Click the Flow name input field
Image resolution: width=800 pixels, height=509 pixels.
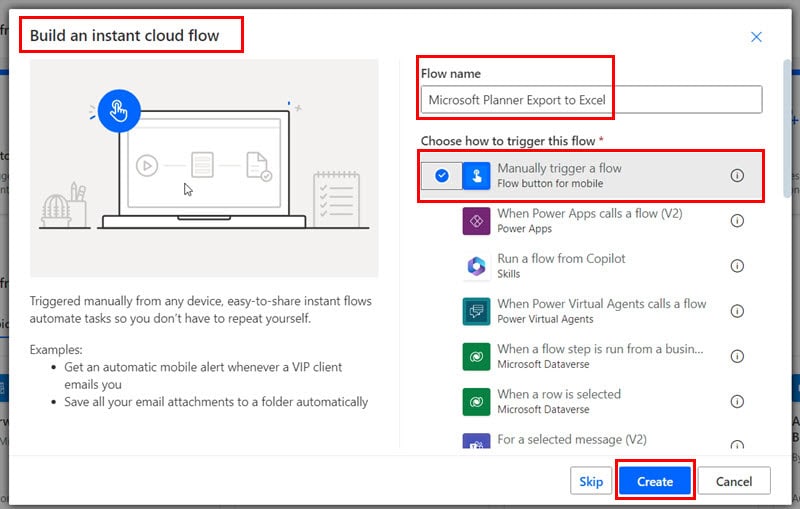click(591, 99)
